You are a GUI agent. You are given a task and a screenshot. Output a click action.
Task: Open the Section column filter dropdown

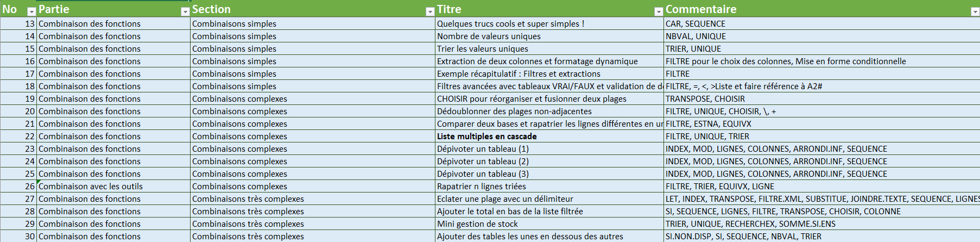[430, 12]
